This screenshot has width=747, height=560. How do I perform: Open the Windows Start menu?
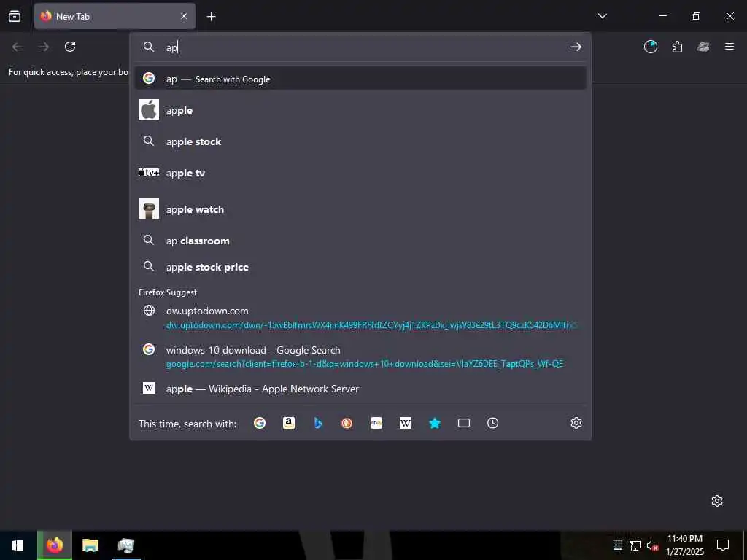tap(18, 545)
